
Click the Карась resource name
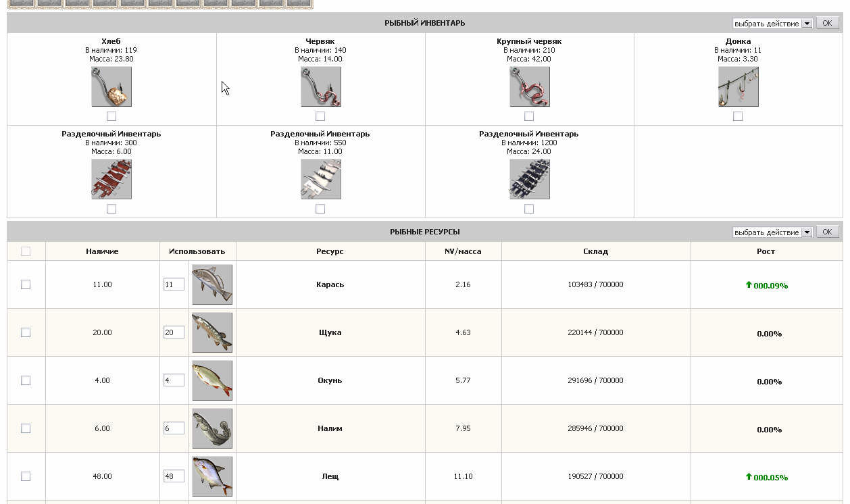pyautogui.click(x=330, y=284)
